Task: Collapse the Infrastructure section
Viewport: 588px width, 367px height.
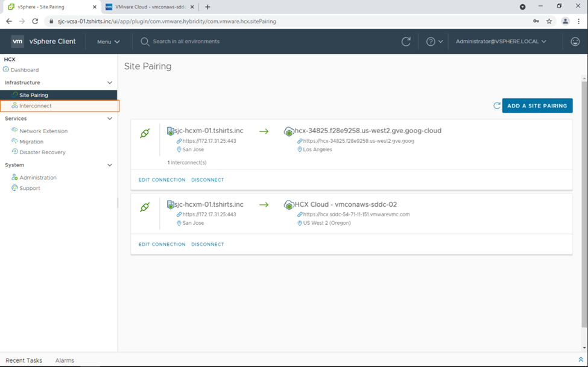Action: click(x=110, y=83)
